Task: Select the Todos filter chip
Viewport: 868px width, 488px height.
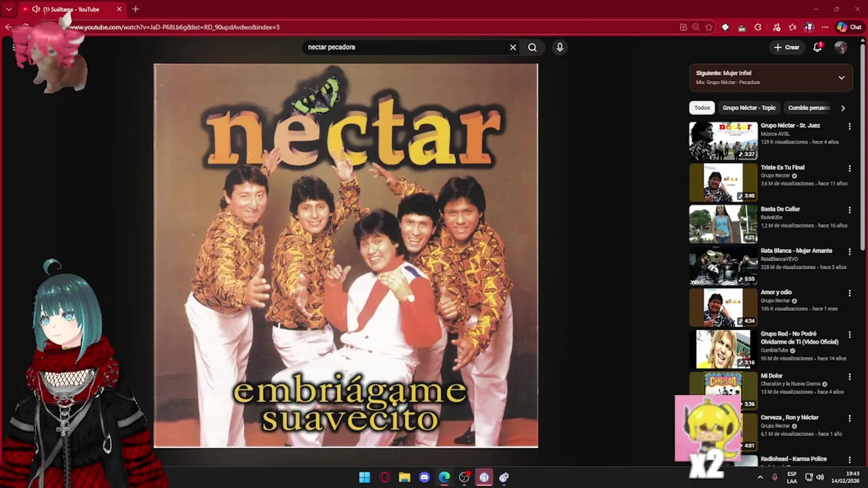Action: (x=702, y=108)
